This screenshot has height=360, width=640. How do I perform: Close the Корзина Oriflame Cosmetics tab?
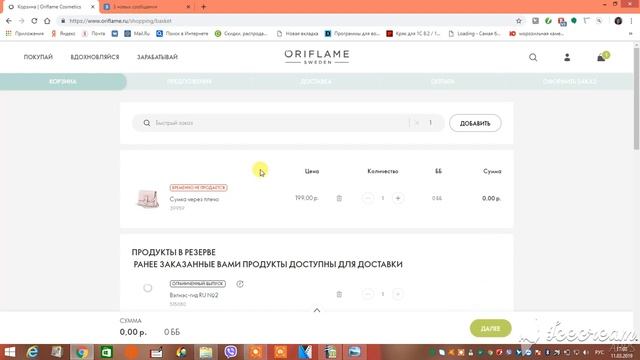tap(93, 7)
